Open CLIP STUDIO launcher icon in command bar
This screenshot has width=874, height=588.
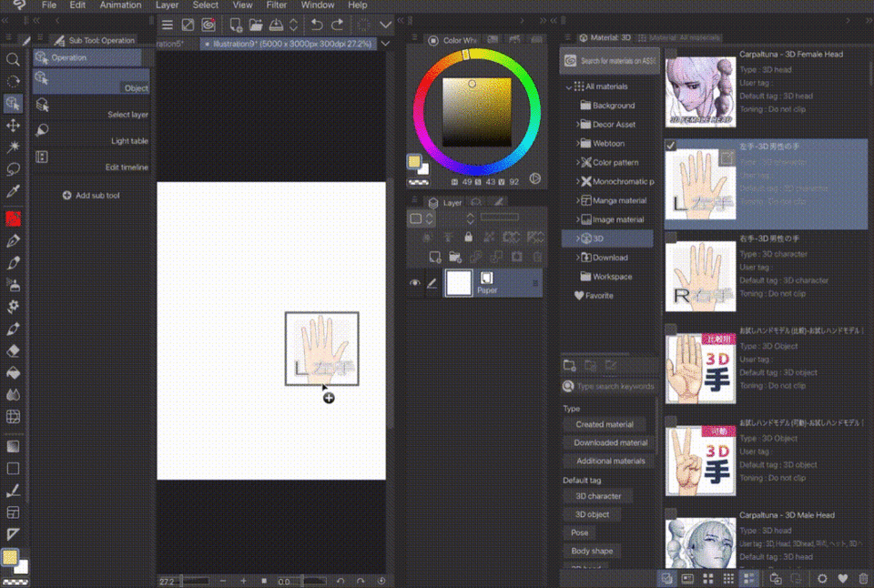click(208, 25)
